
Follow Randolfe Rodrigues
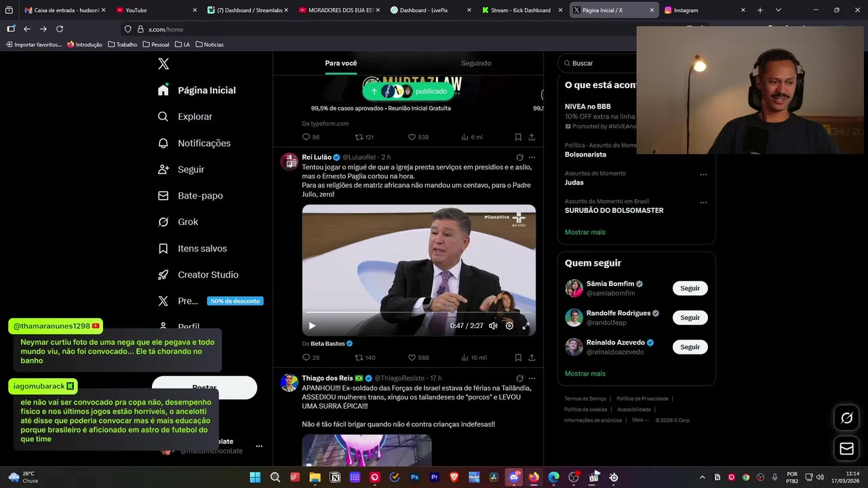(690, 317)
